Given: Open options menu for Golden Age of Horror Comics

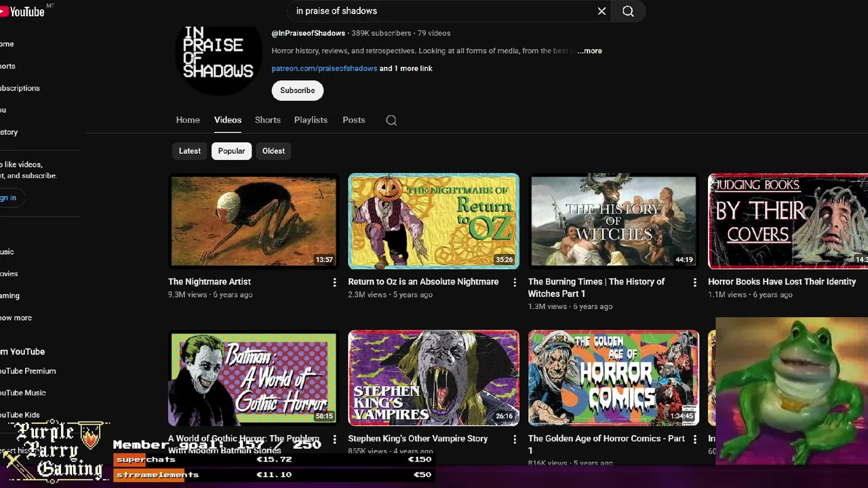Looking at the screenshot, I should pos(694,439).
